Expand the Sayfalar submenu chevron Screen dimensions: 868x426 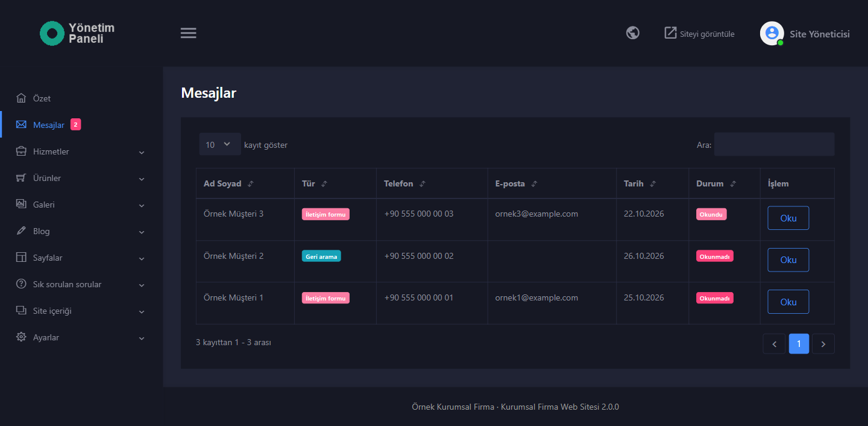(142, 258)
